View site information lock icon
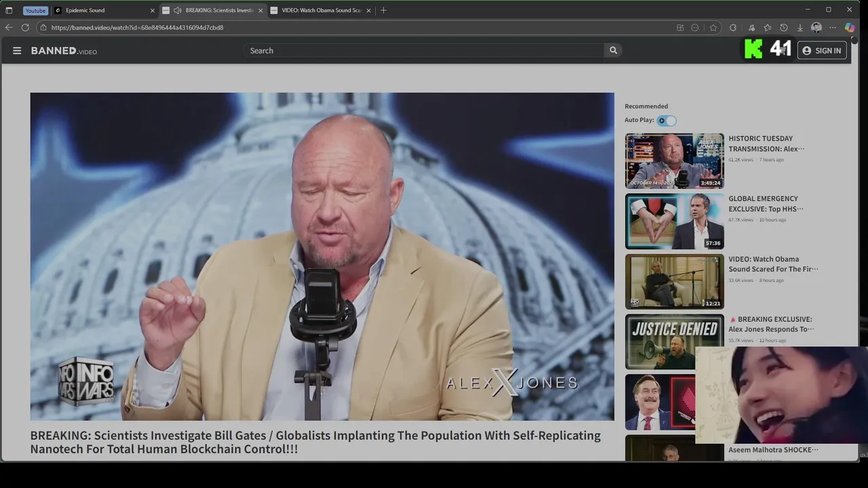 pos(43,28)
